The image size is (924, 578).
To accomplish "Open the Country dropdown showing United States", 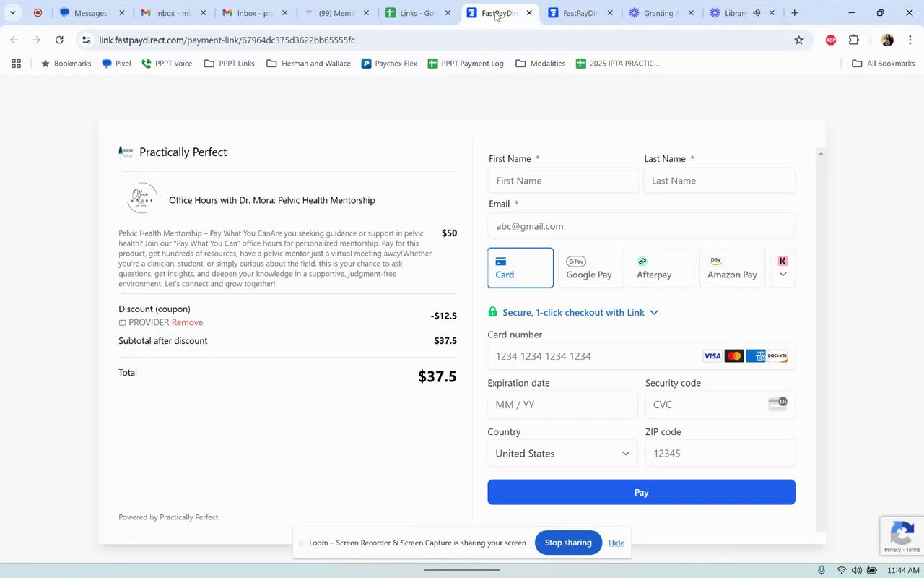I will pos(562,454).
